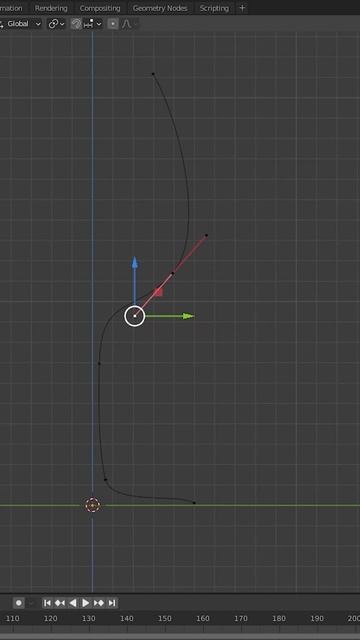Viewport: 360px width, 640px height.
Task: Select the curve point on the red handle line
Action: (173, 273)
